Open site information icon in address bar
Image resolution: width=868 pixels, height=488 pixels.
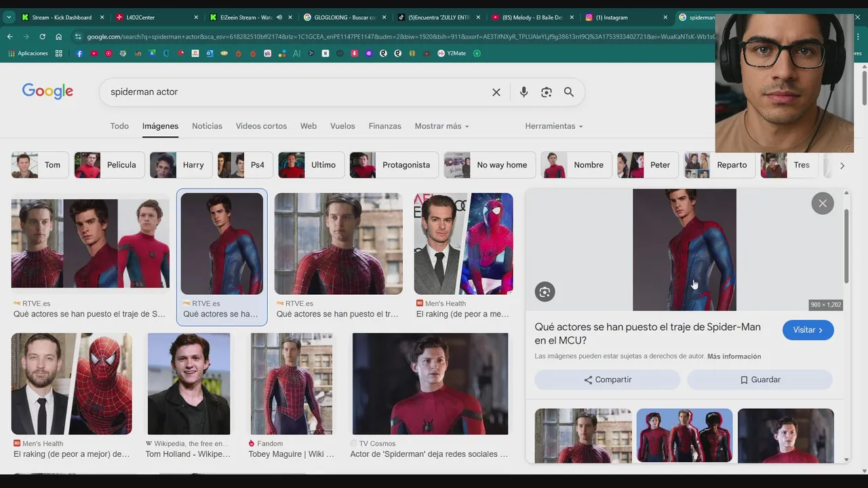click(78, 37)
